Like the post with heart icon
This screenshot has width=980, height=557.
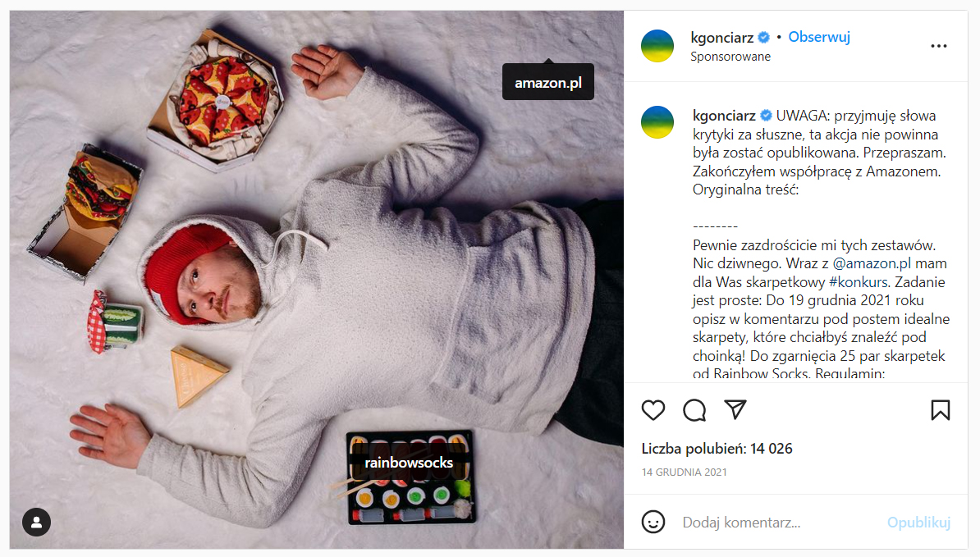(653, 410)
